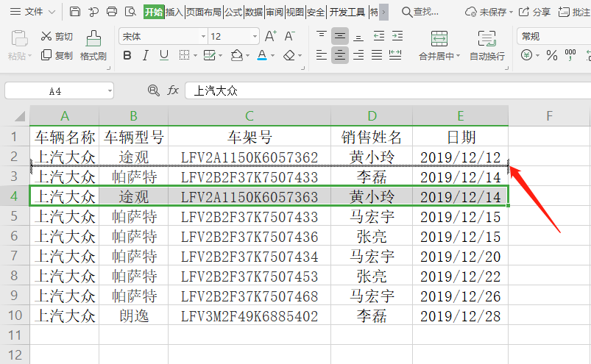The width and height of the screenshot is (591, 364).
Task: Click Wrap Text (自动换行) button
Action: click(x=487, y=46)
